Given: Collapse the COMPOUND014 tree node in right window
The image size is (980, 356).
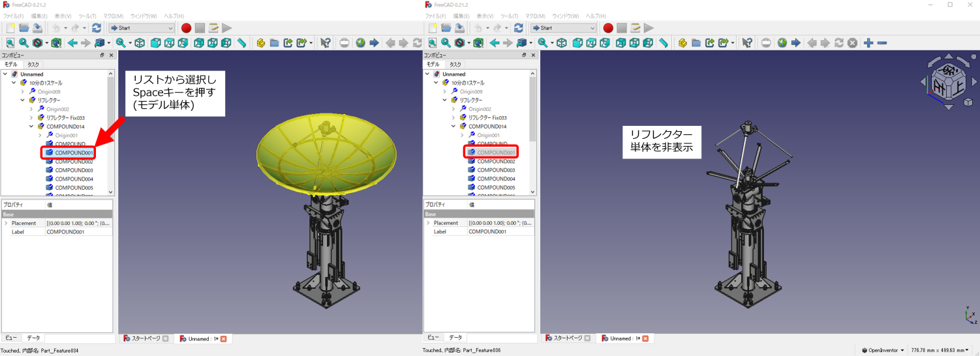Looking at the screenshot, I should (453, 126).
